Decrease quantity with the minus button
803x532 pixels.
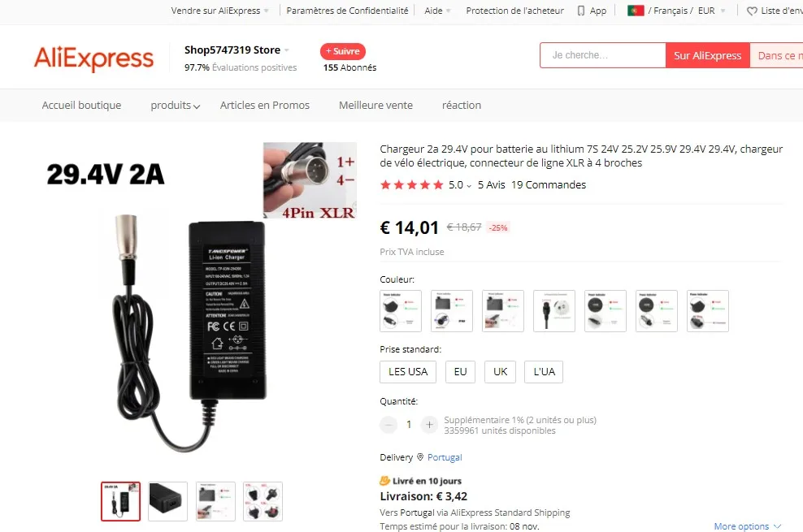[x=388, y=424]
